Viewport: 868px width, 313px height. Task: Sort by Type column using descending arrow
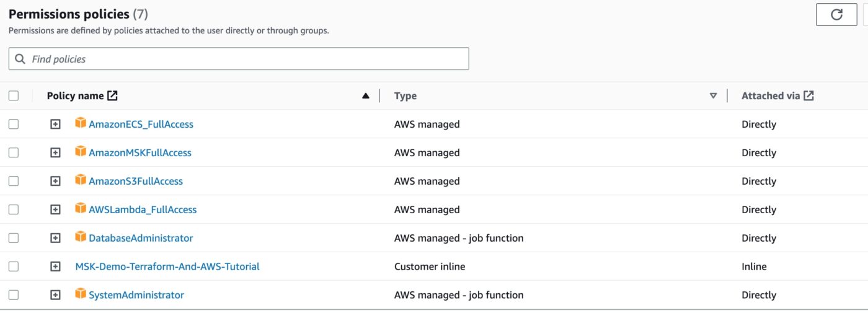(714, 95)
